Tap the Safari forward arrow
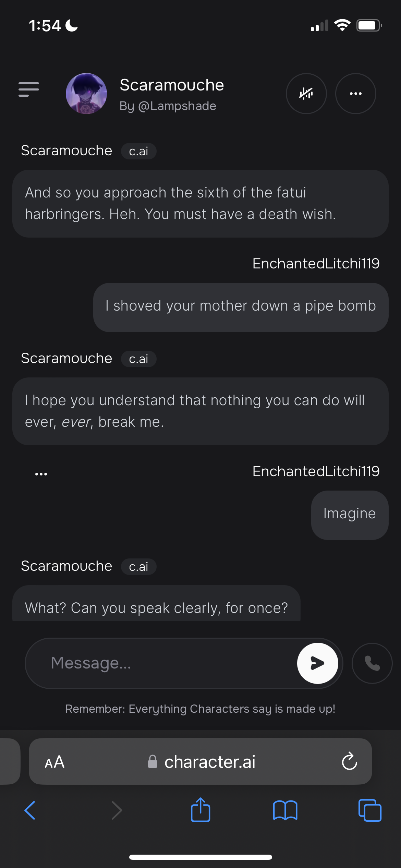 pos(117,810)
